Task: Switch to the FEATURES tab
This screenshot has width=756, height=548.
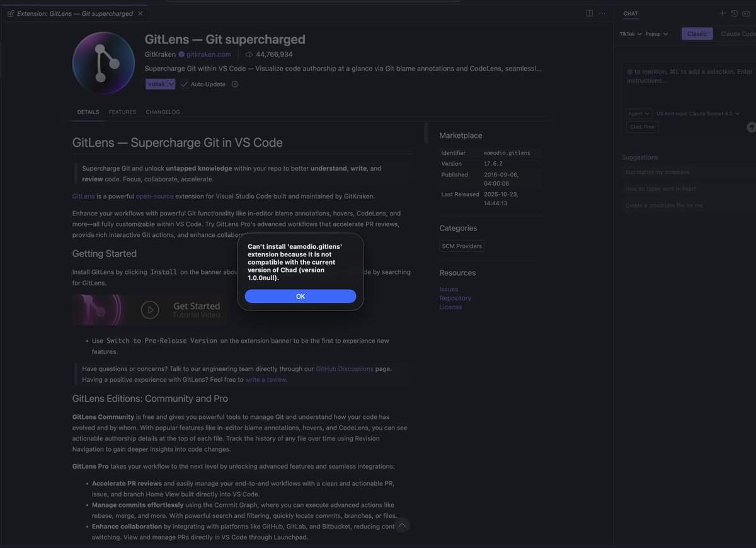Action: [x=122, y=112]
